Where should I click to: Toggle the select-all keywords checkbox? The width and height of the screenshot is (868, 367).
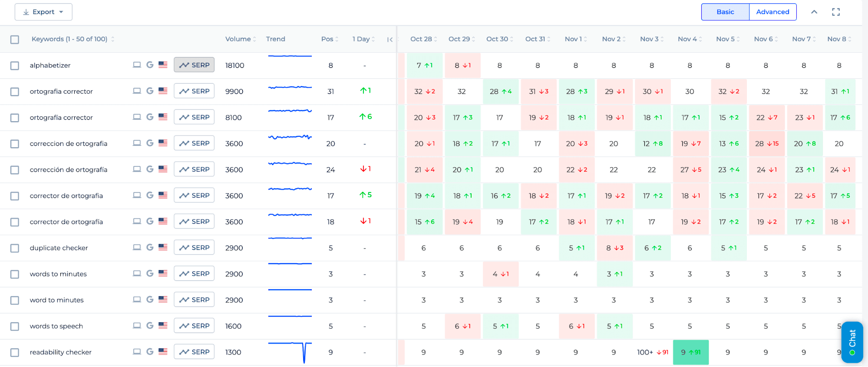pyautogui.click(x=15, y=40)
